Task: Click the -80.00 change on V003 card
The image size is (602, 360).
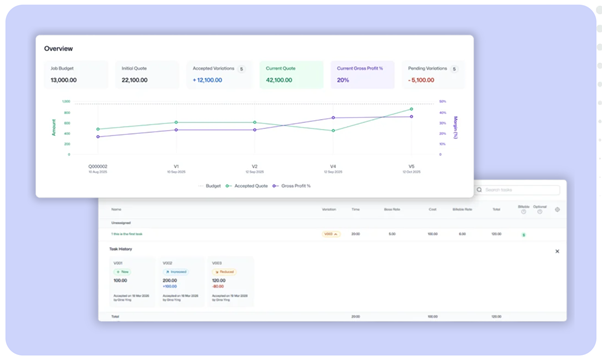Action: 218,287
